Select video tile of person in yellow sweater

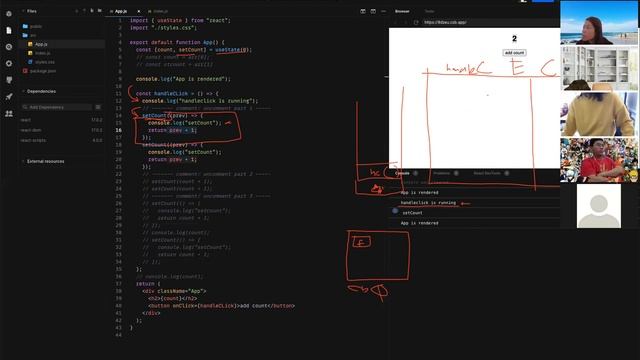[x=598, y=114]
